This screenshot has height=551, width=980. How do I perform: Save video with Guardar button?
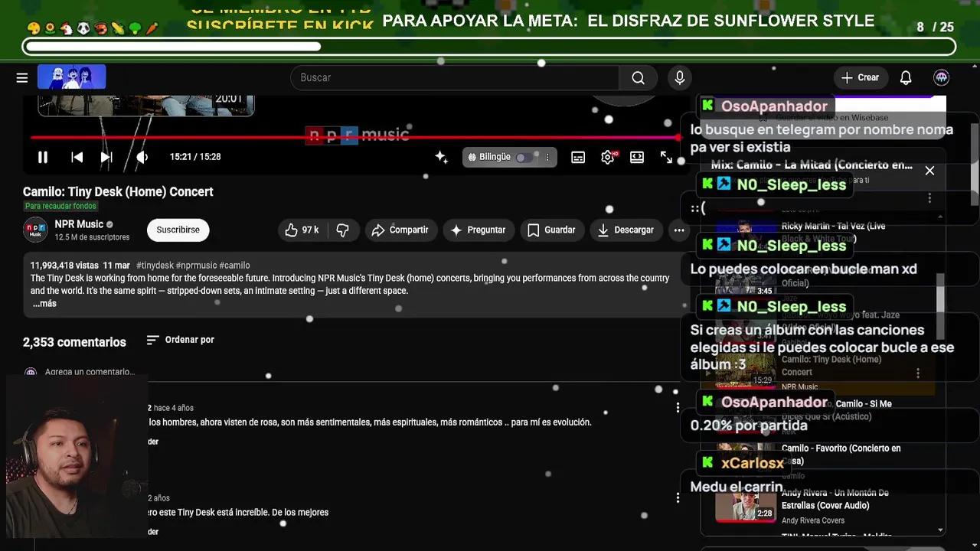(551, 230)
